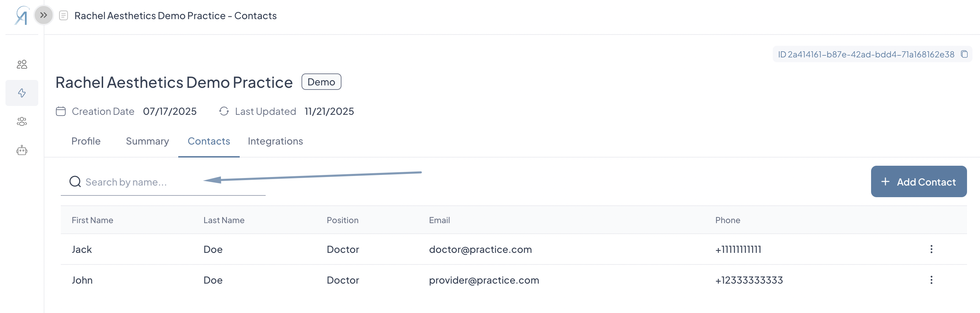980x313 pixels.
Task: Click the doctor@practice.com email
Action: [480, 249]
